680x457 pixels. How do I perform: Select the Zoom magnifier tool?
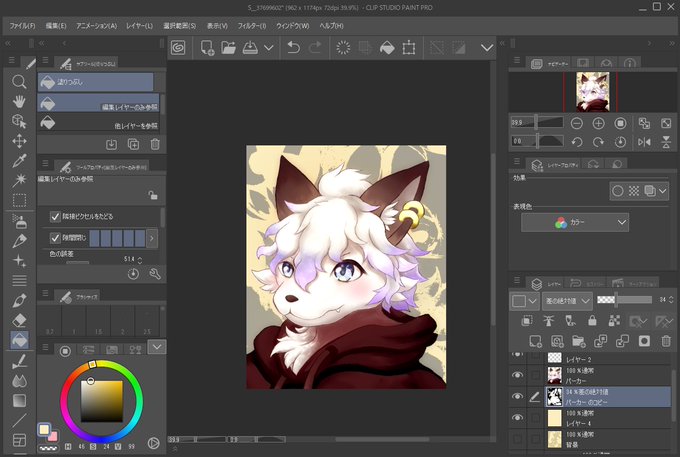(x=19, y=82)
